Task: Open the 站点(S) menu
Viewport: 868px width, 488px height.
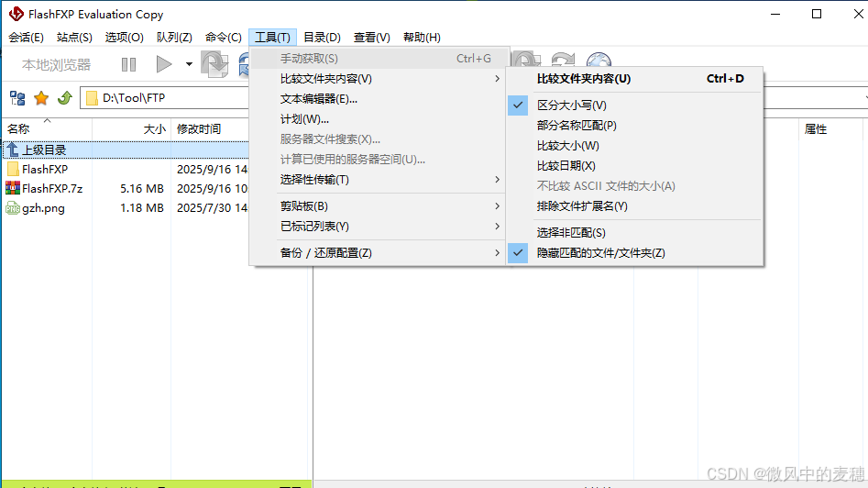Action: pyautogui.click(x=74, y=37)
